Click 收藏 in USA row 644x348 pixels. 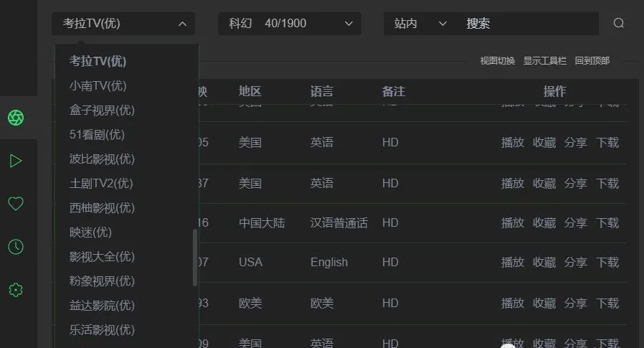point(544,262)
